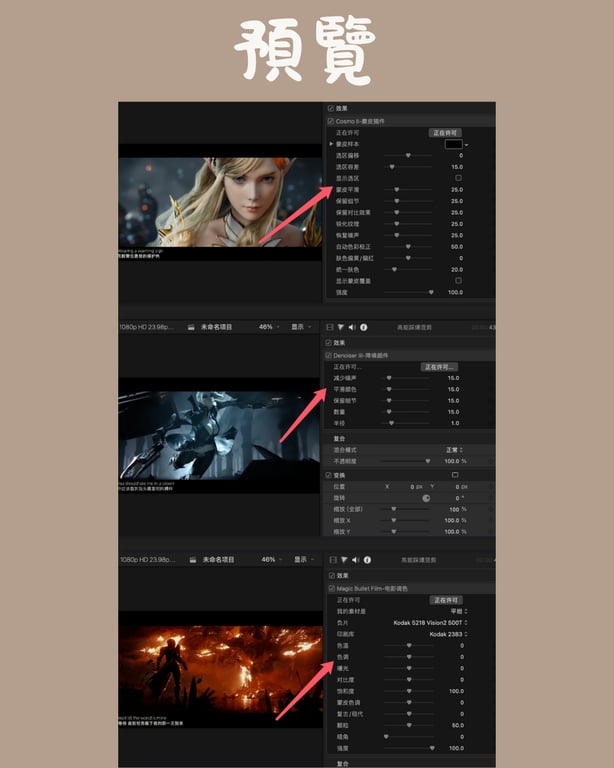Click 正在许可 button in Magic Bullet Film effect

[446, 600]
